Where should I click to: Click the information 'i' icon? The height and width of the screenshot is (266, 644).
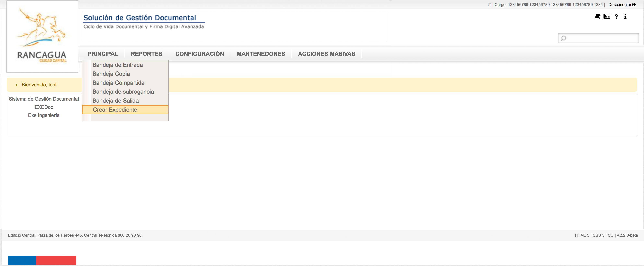pyautogui.click(x=625, y=16)
